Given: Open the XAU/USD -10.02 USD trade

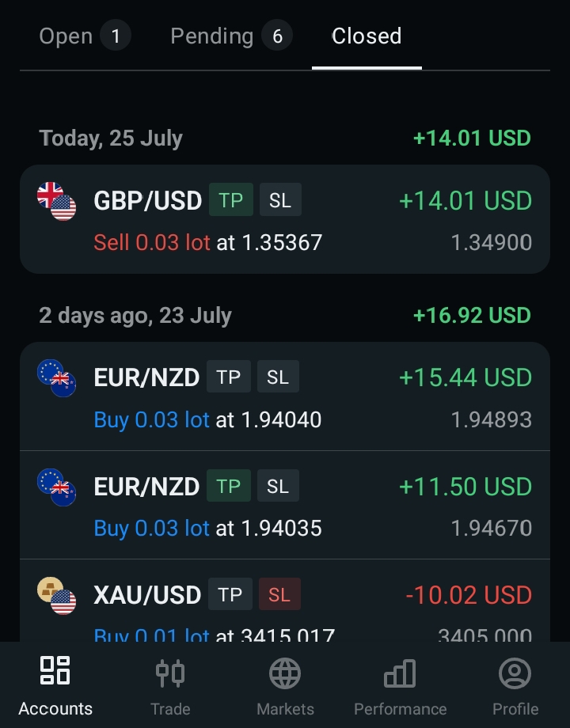Looking at the screenshot, I should [x=285, y=601].
